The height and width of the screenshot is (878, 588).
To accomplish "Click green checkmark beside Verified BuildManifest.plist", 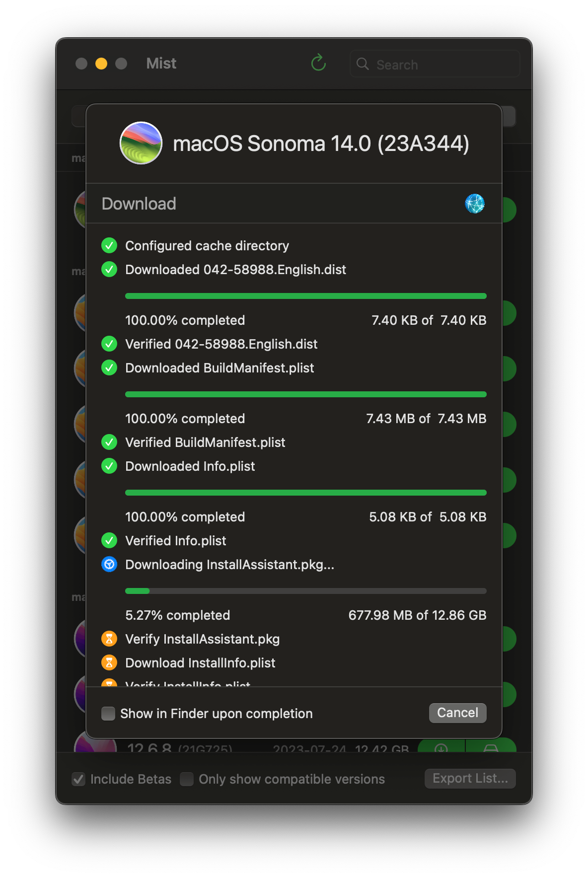I will click(109, 442).
